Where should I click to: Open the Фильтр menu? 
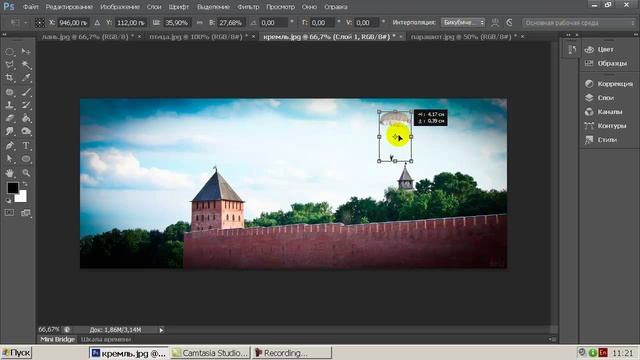pos(248,7)
